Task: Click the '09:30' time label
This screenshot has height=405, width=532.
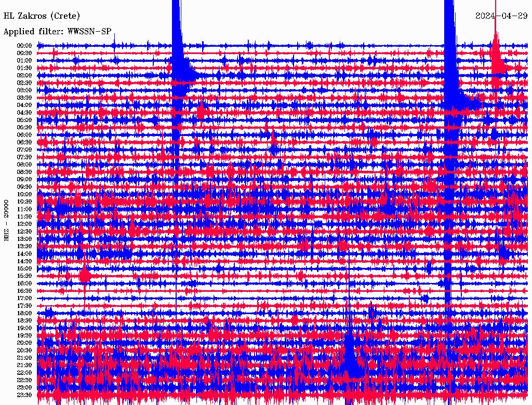Action: 24,187
